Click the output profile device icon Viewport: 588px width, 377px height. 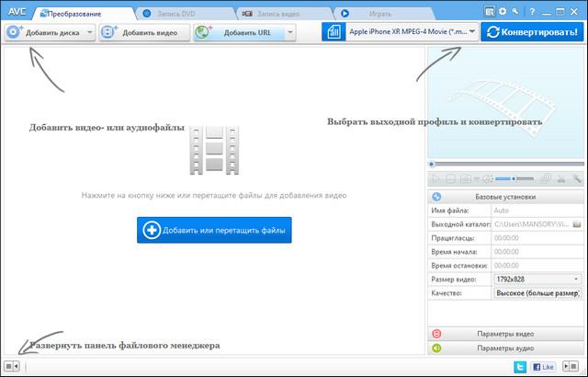[334, 32]
